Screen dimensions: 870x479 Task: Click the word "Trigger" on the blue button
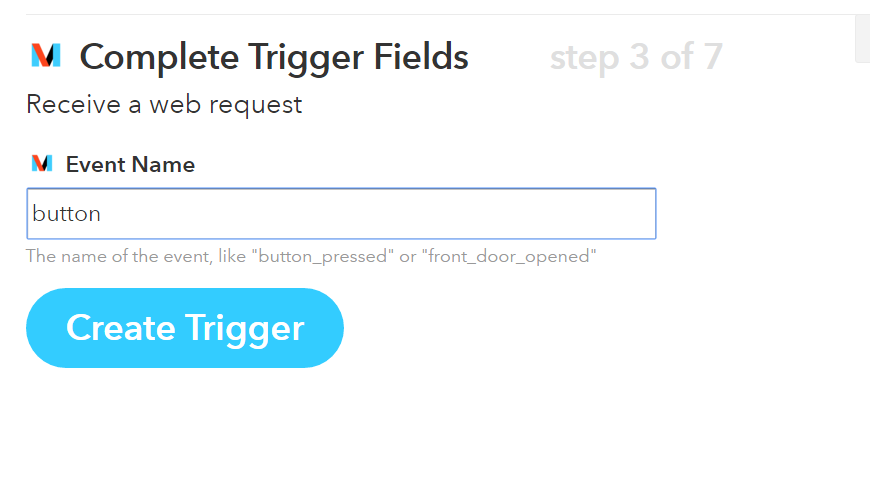(x=245, y=328)
